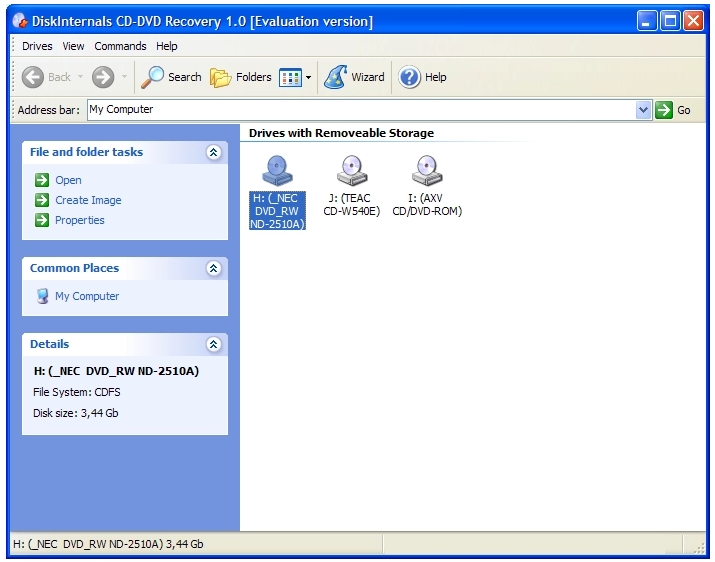The width and height of the screenshot is (715, 562).
Task: Minimize the DiskInternals window
Action: click(647, 21)
